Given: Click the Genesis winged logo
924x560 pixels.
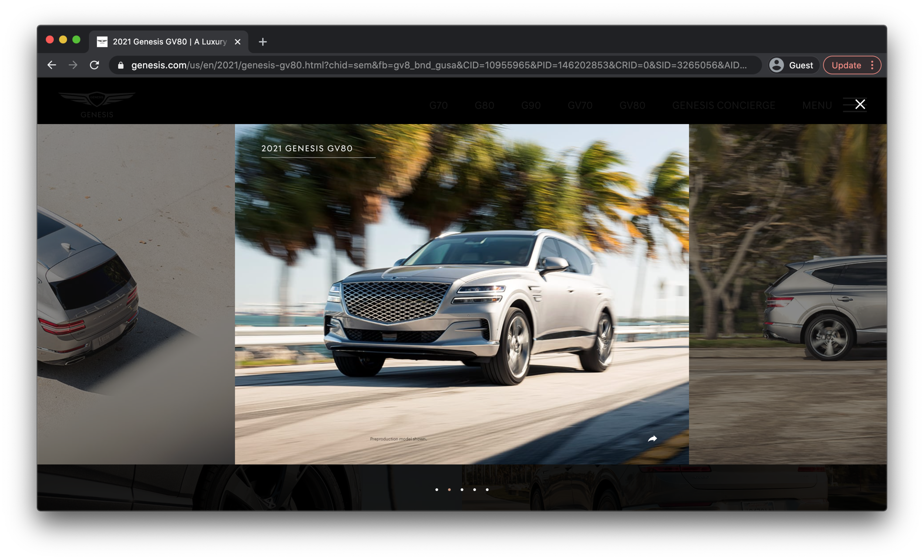Looking at the screenshot, I should (97, 105).
